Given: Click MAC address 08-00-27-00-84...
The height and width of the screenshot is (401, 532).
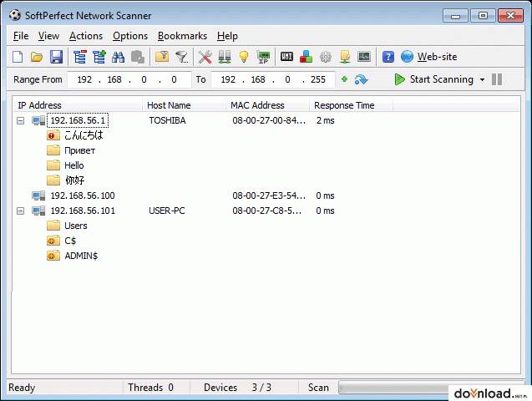Looking at the screenshot, I should [x=269, y=120].
